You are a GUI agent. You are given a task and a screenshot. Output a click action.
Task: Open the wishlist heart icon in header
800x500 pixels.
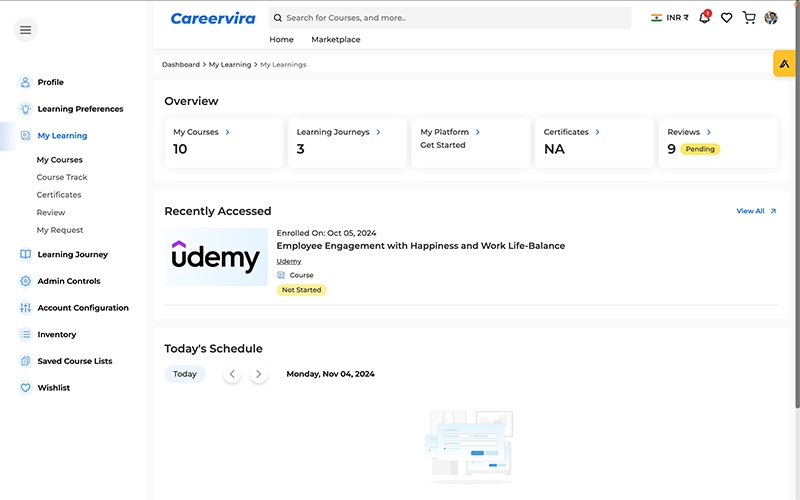[727, 18]
